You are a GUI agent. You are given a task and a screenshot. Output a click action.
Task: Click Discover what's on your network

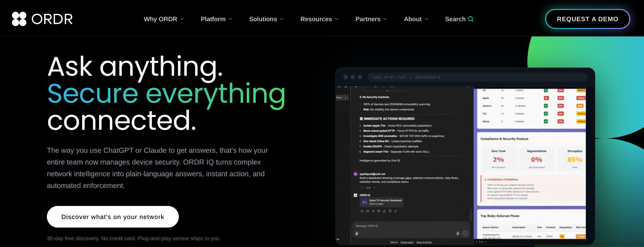pos(113,217)
